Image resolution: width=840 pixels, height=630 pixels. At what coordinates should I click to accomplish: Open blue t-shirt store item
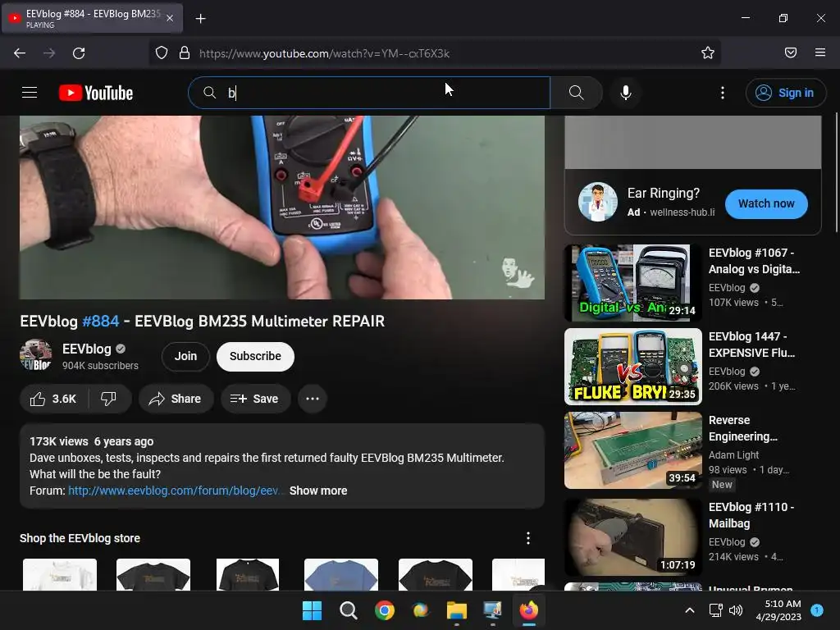[x=341, y=575]
